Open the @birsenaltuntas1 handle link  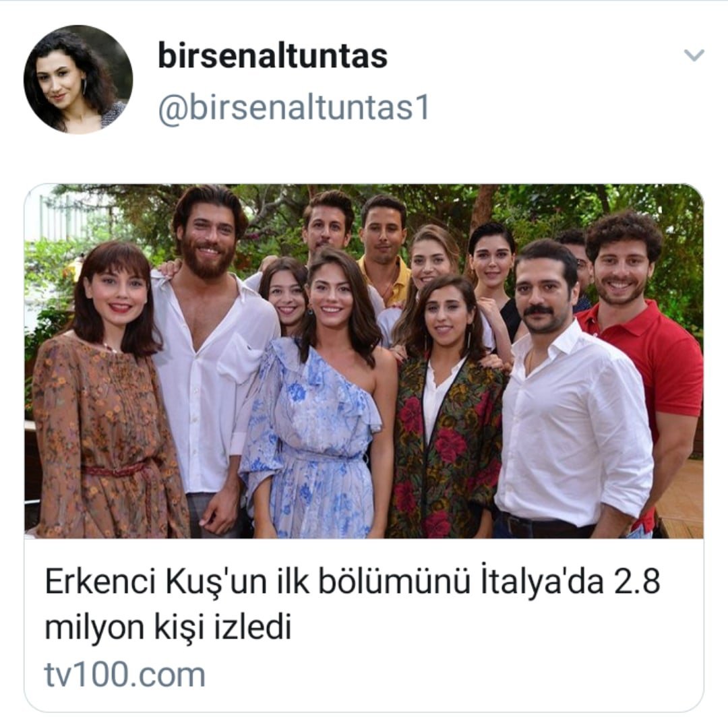coord(293,108)
